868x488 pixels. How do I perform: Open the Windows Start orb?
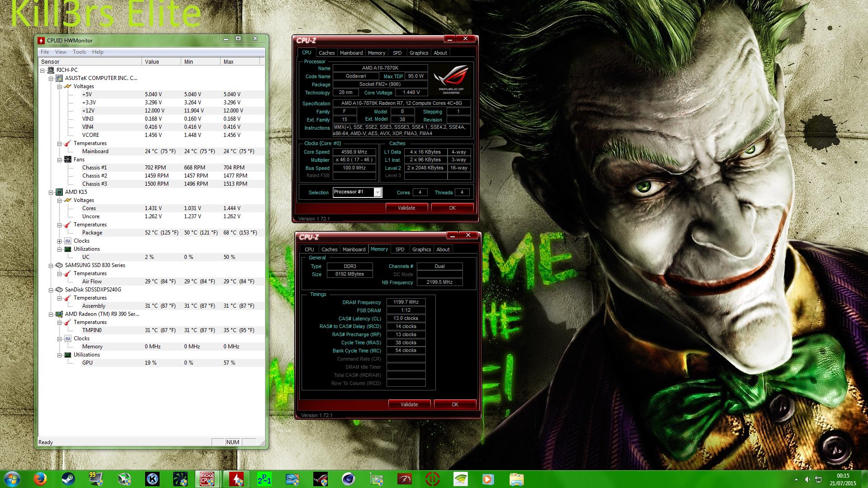point(12,479)
